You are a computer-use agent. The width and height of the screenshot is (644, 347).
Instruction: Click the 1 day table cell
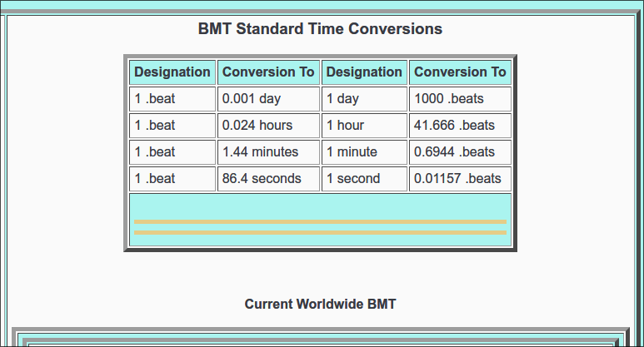364,99
